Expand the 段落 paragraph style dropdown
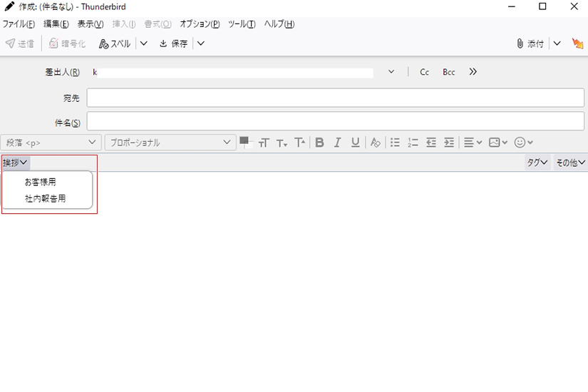 pyautogui.click(x=51, y=143)
